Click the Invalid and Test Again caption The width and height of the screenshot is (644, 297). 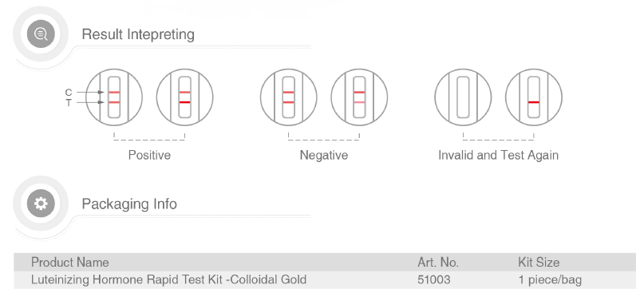coord(498,155)
